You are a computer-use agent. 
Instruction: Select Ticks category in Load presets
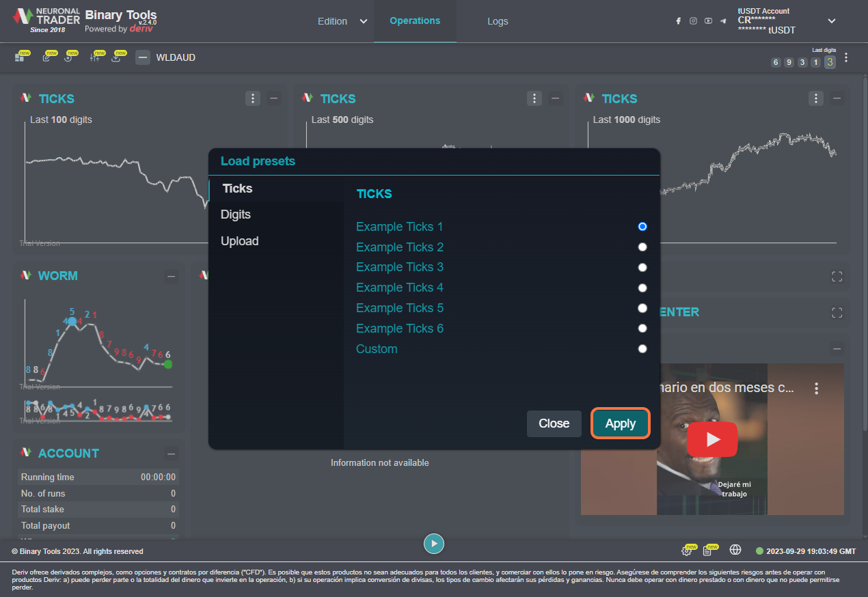pos(276,189)
